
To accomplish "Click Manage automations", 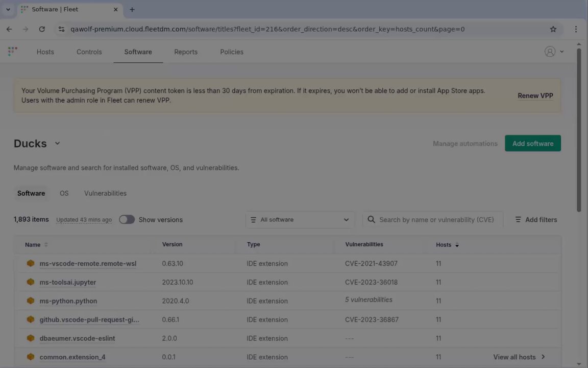I will point(465,144).
